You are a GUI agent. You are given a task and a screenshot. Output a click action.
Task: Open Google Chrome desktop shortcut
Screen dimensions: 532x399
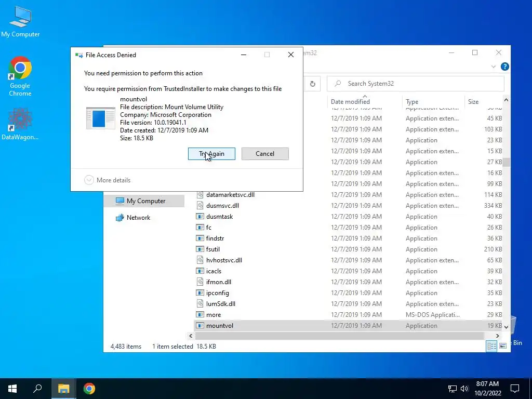pos(20,76)
